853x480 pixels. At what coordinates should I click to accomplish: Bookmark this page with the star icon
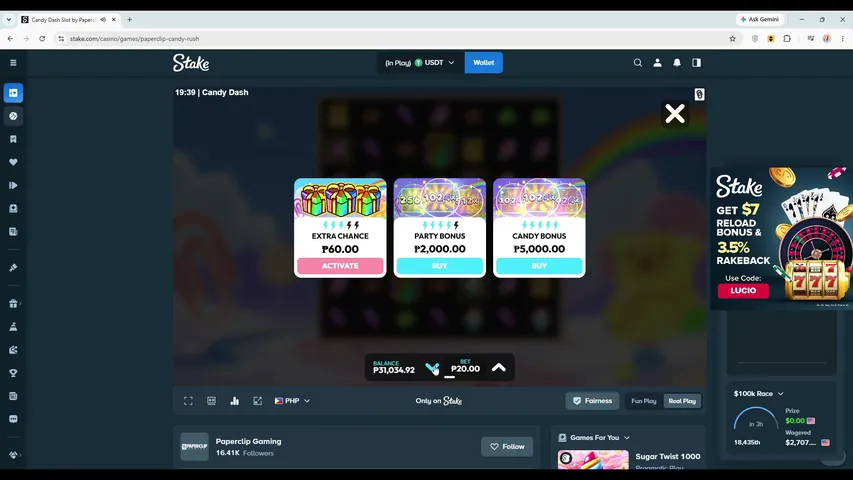(732, 39)
